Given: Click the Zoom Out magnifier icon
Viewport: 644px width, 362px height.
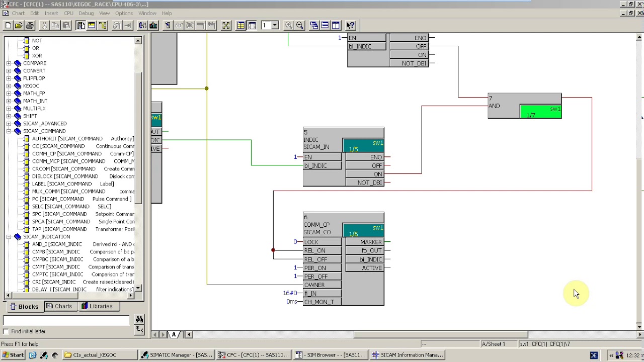Looking at the screenshot, I should tap(300, 25).
